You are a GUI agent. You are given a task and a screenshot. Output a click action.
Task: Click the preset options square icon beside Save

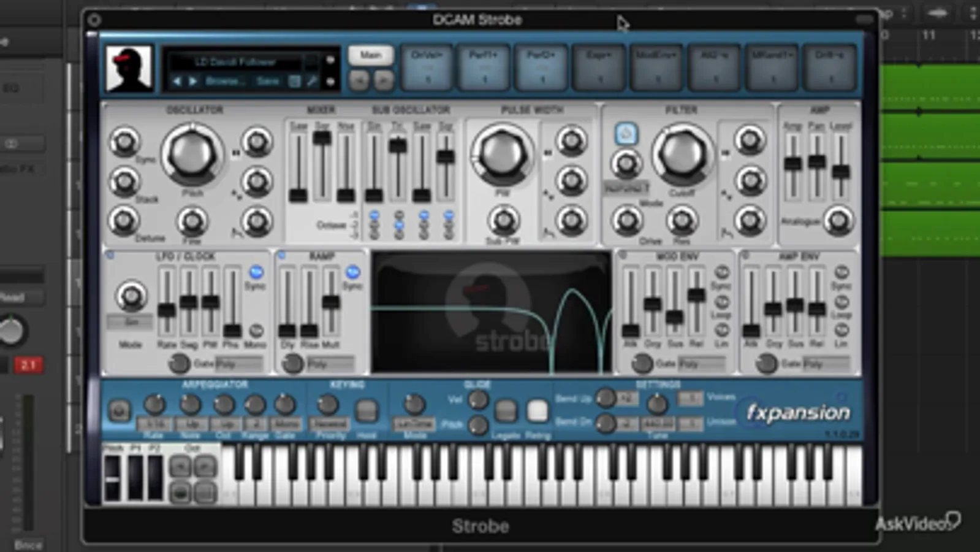295,81
